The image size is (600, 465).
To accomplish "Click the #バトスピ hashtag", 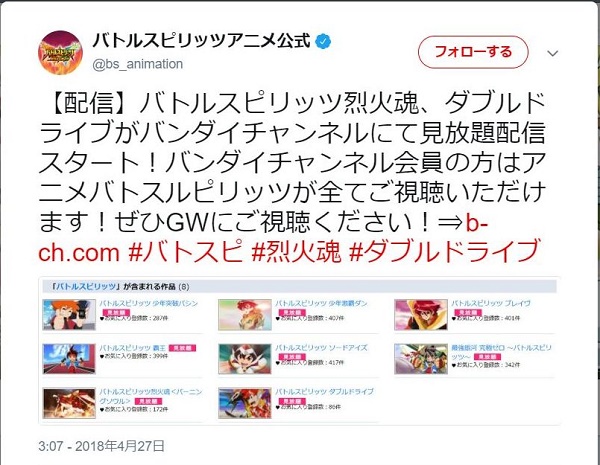I will (x=186, y=251).
